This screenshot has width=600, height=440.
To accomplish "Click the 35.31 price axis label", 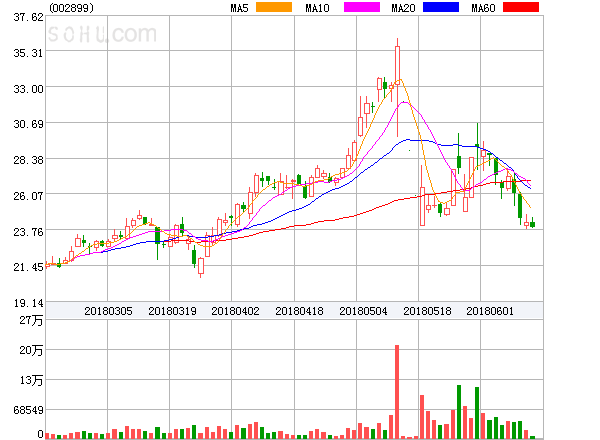I will click(28, 53).
